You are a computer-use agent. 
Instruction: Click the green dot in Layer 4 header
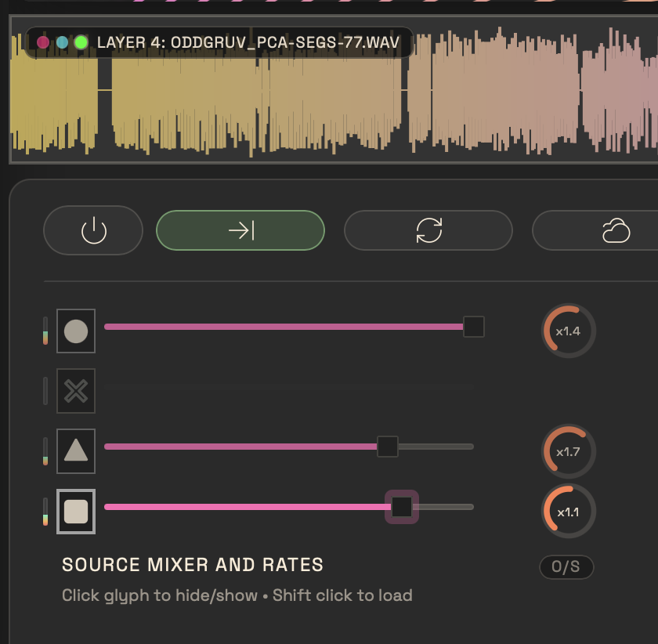pos(81,42)
